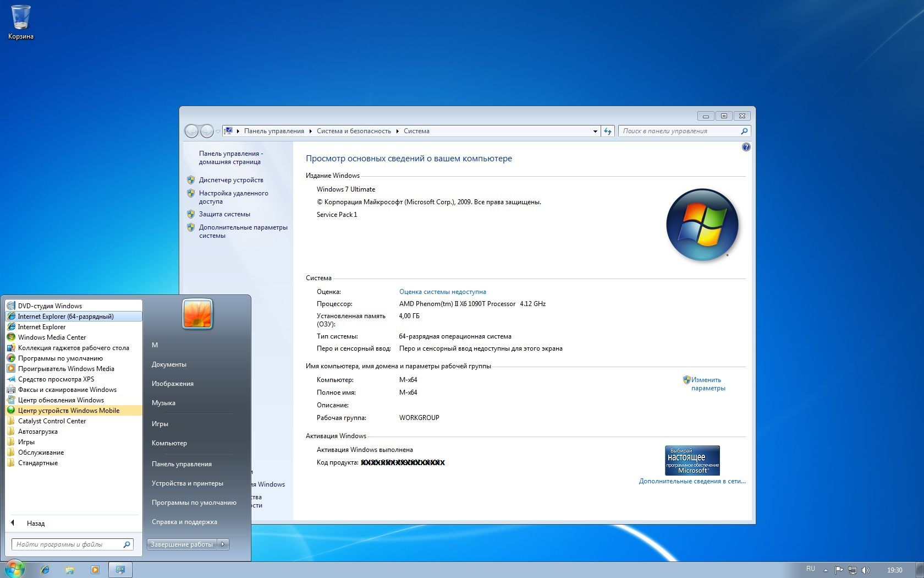The width and height of the screenshot is (924, 578).
Task: Open Дополнительные параметры системы link
Action: coord(243,231)
